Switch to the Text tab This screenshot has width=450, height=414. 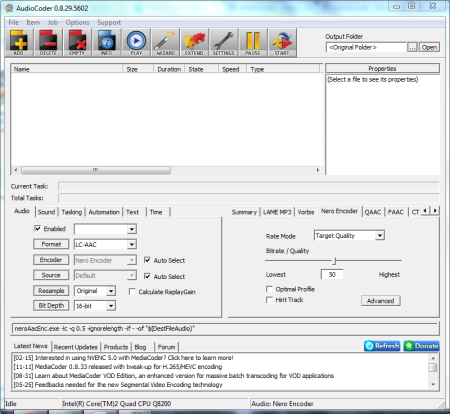click(132, 212)
